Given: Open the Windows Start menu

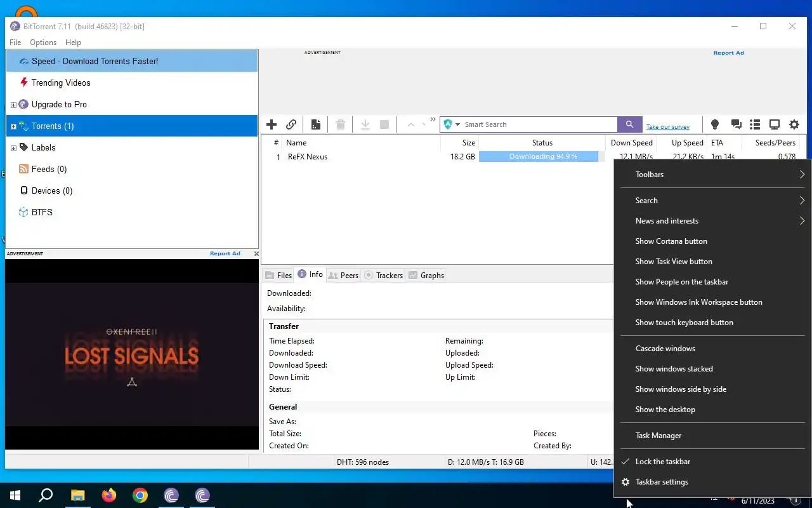Looking at the screenshot, I should click(15, 495).
